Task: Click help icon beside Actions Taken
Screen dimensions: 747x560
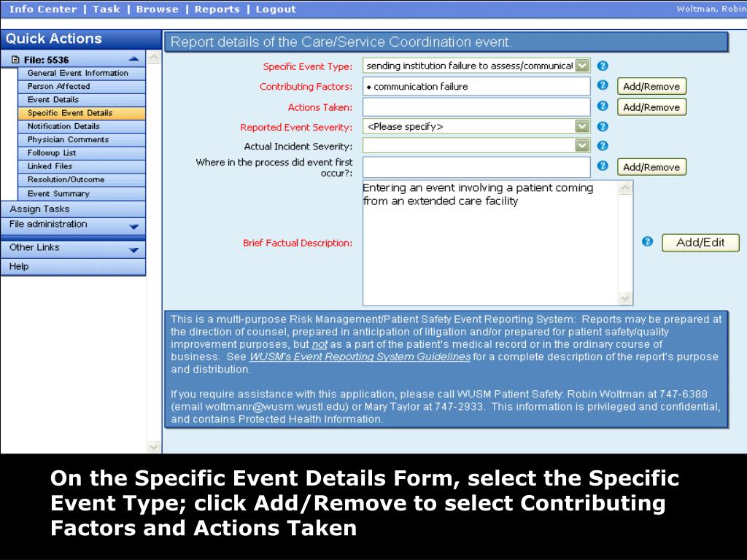Action: pos(602,106)
